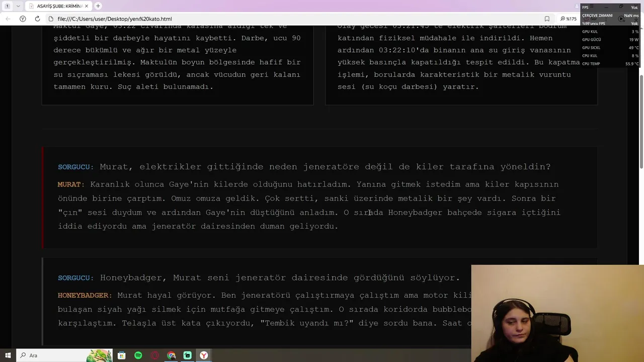
Task: Open Opera from the taskbar
Action: (x=155, y=355)
